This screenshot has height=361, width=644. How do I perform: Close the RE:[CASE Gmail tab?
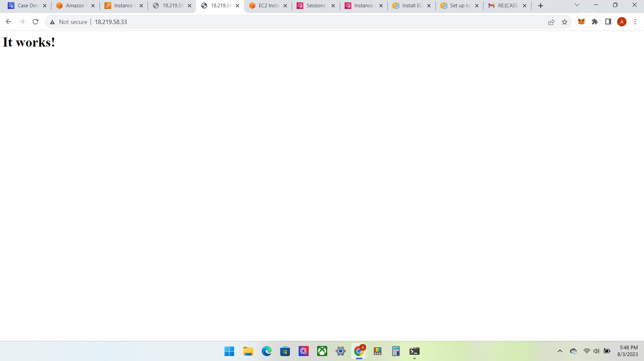(525, 6)
